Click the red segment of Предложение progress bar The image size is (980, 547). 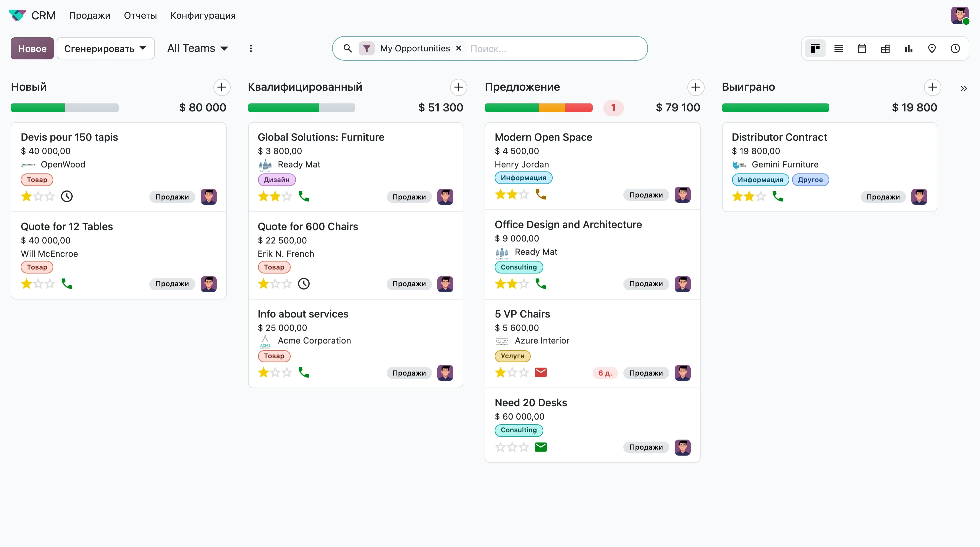pyautogui.click(x=579, y=108)
